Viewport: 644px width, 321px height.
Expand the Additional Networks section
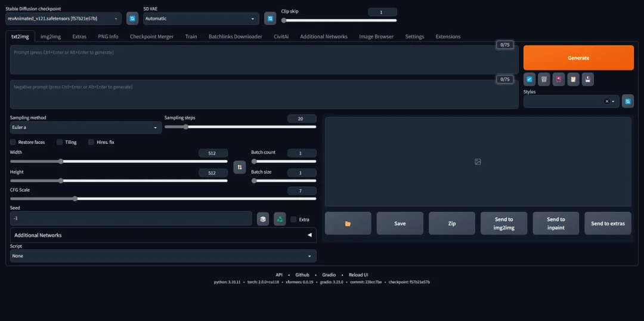click(x=163, y=235)
